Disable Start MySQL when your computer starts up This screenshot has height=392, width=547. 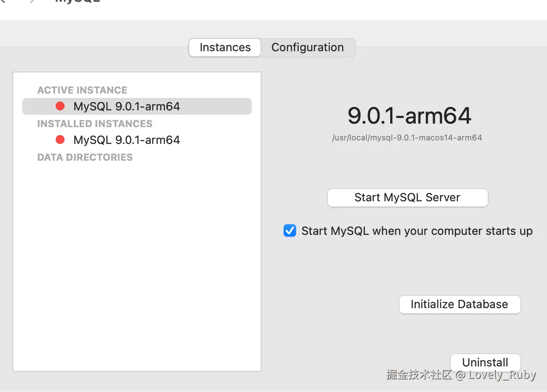pyautogui.click(x=290, y=231)
